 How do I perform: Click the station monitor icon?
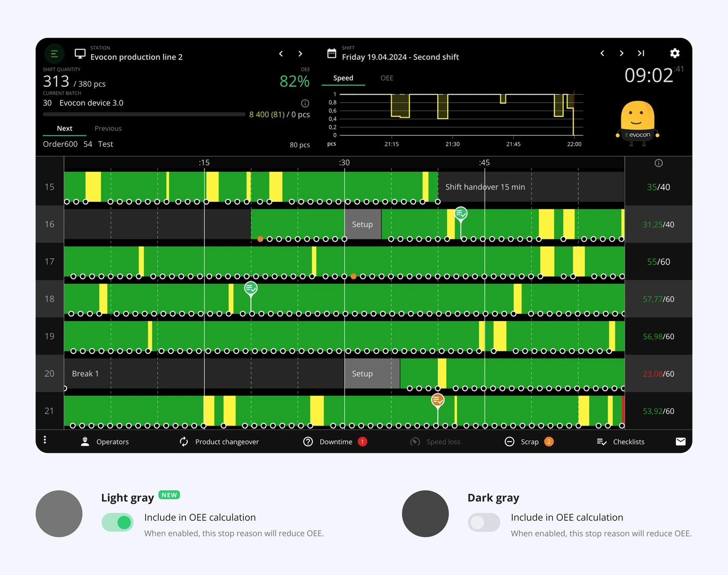tap(80, 53)
